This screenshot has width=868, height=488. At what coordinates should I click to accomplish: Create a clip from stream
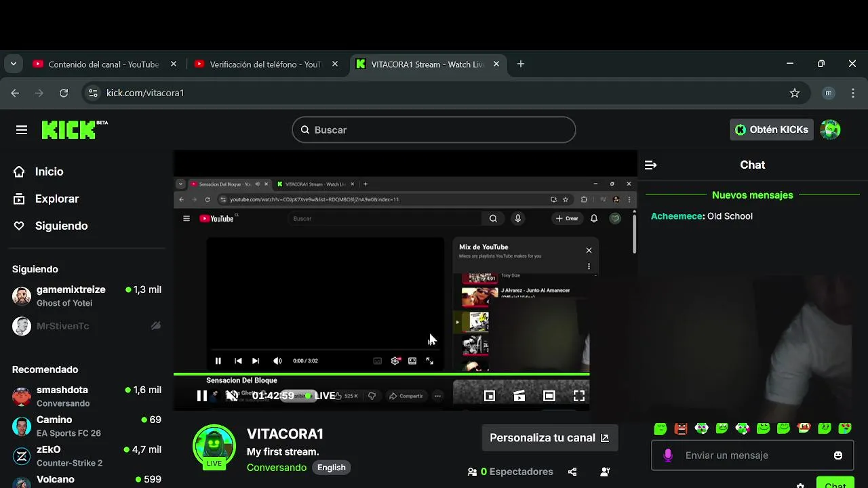(519, 396)
